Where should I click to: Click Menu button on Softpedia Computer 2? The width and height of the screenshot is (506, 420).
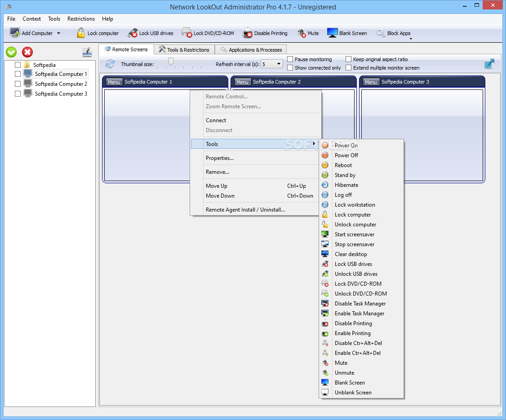[x=242, y=82]
